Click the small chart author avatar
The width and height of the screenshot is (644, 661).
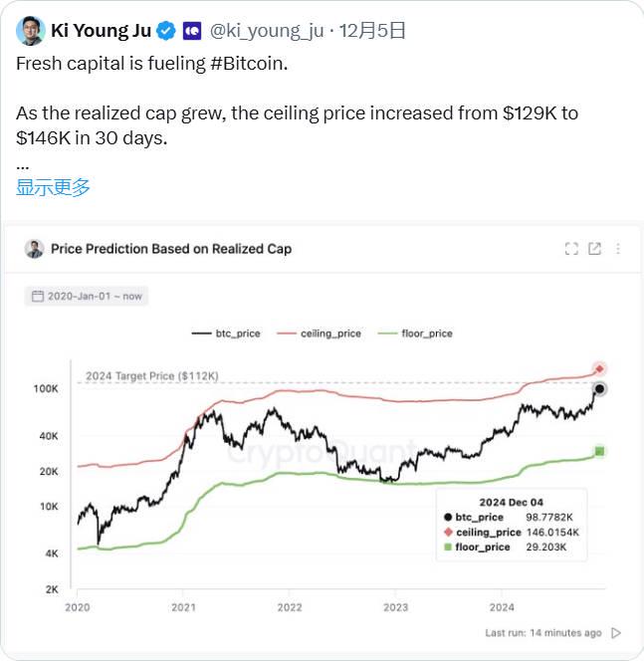click(x=35, y=249)
